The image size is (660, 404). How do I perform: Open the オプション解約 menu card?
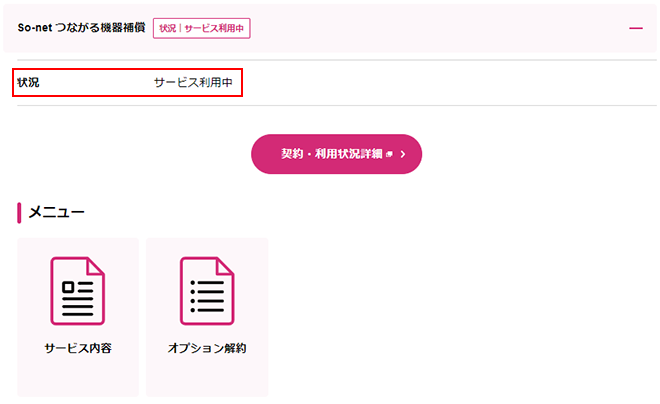(x=207, y=315)
